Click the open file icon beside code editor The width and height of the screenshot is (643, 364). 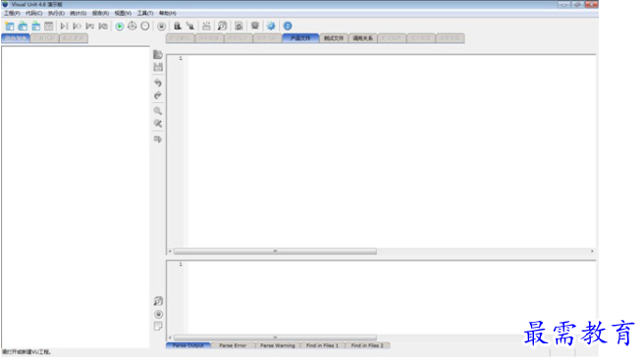[158, 55]
